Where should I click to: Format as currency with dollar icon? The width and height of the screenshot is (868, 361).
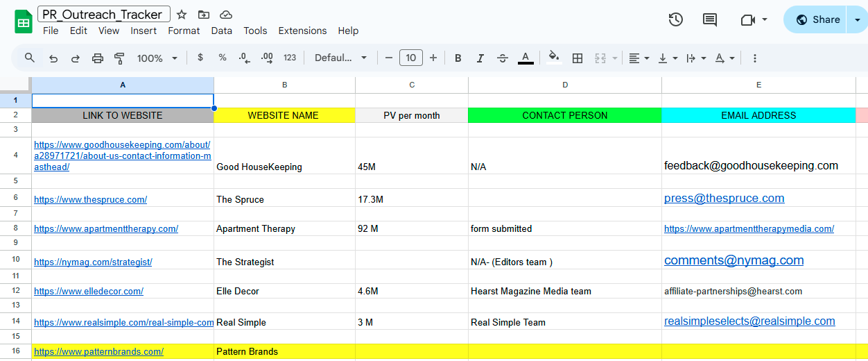click(200, 58)
